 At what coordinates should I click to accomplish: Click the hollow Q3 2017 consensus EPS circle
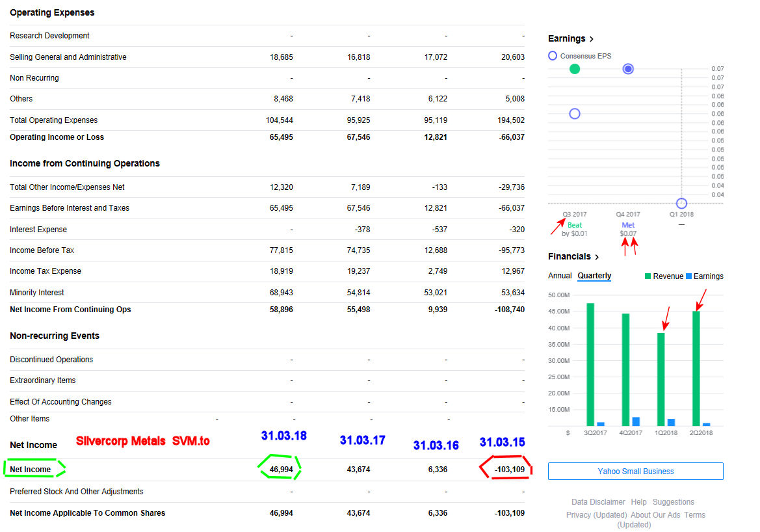click(x=574, y=114)
